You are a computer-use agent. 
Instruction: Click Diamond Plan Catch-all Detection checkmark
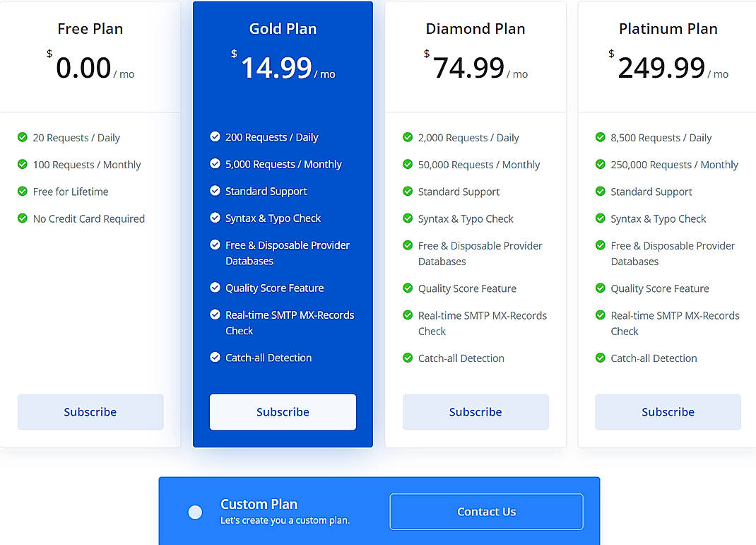tap(408, 358)
